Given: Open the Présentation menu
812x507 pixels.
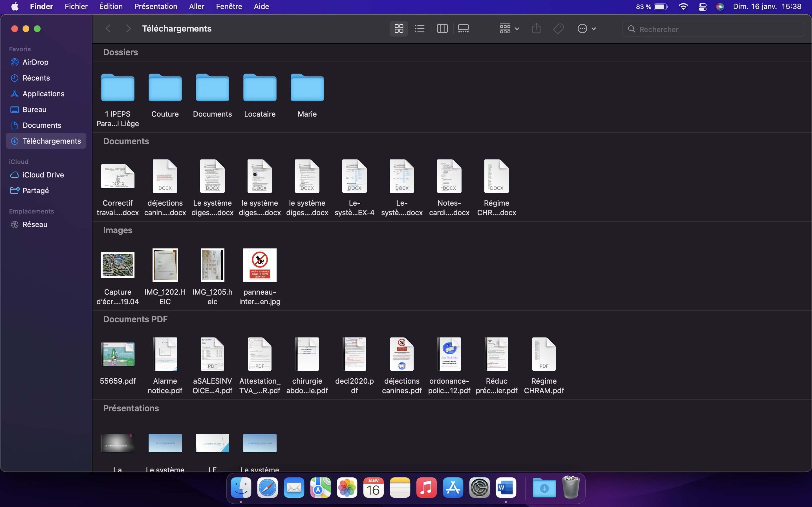Looking at the screenshot, I should 156,6.
